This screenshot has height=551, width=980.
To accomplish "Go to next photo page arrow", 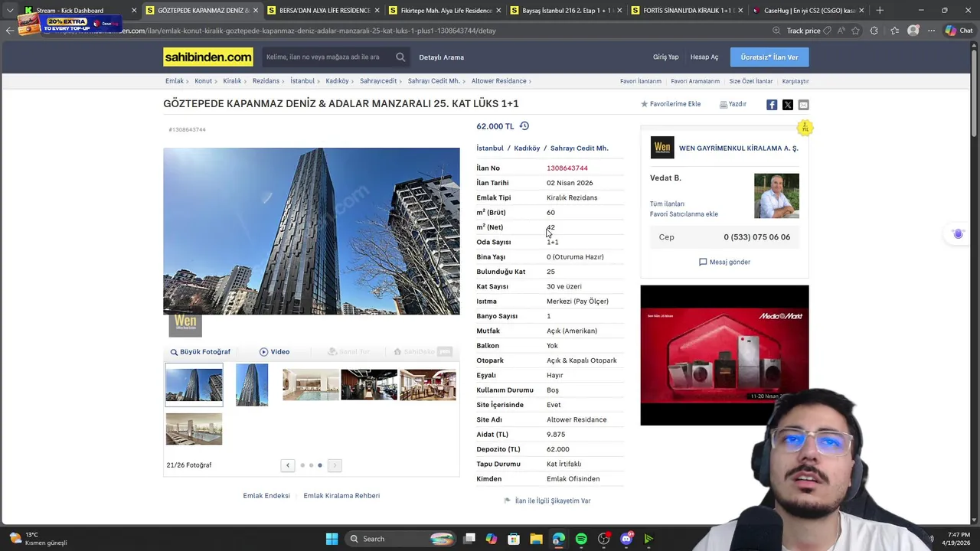I will [x=335, y=465].
